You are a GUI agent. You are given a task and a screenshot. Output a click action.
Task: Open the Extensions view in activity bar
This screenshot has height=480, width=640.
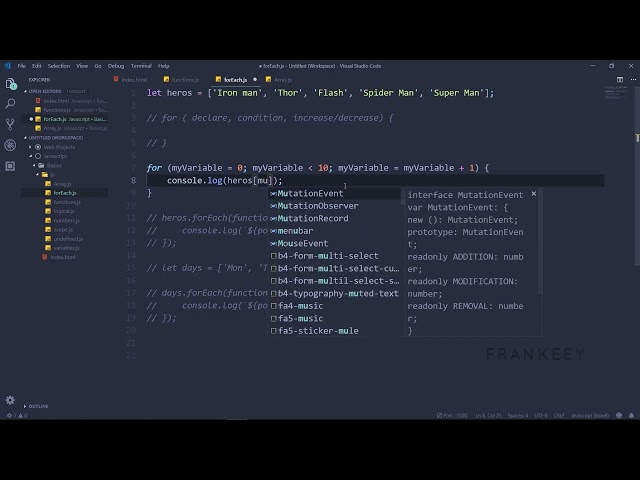click(x=10, y=166)
